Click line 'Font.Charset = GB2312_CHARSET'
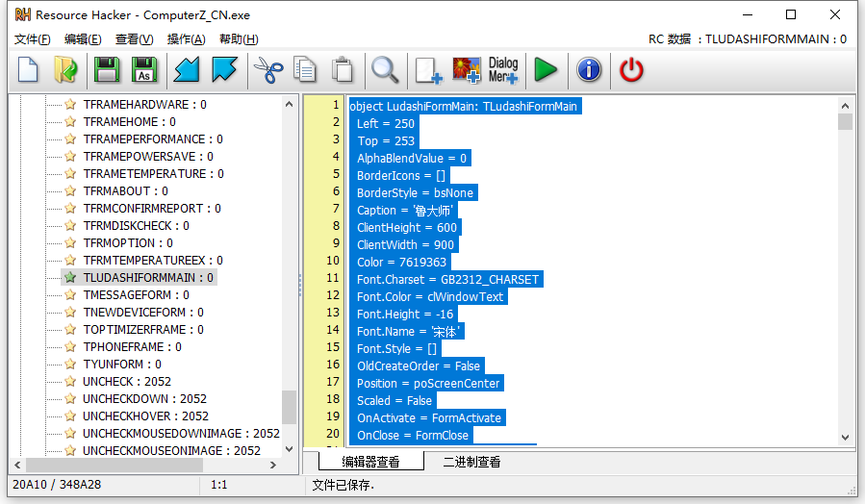The width and height of the screenshot is (865, 504). pos(446,280)
